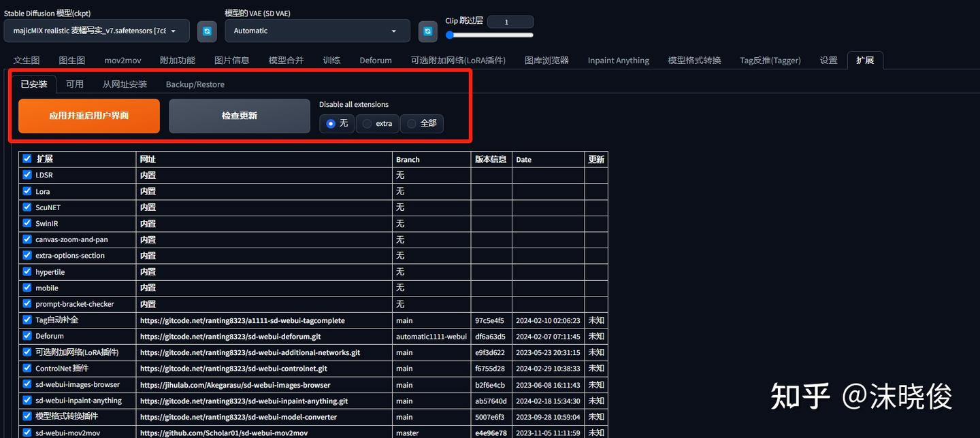This screenshot has height=438, width=980.
Task: Refresh the SD VAE model list icon
Action: (x=427, y=31)
